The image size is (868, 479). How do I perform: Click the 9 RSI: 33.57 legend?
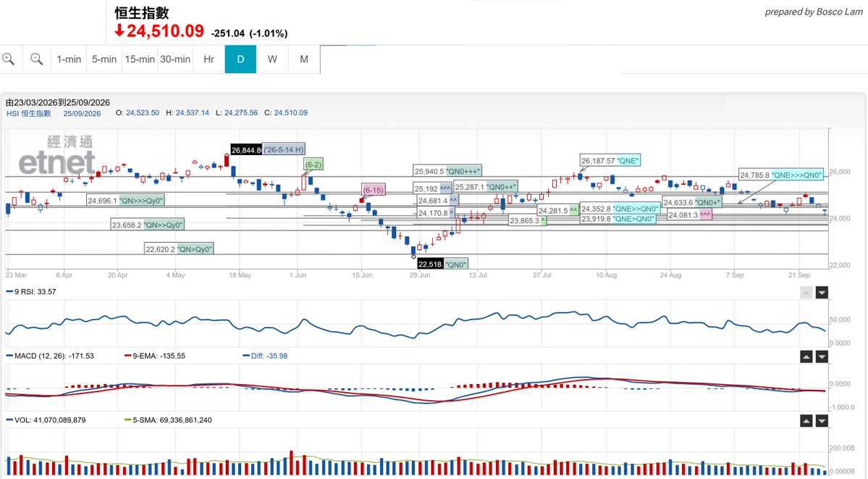point(31,291)
